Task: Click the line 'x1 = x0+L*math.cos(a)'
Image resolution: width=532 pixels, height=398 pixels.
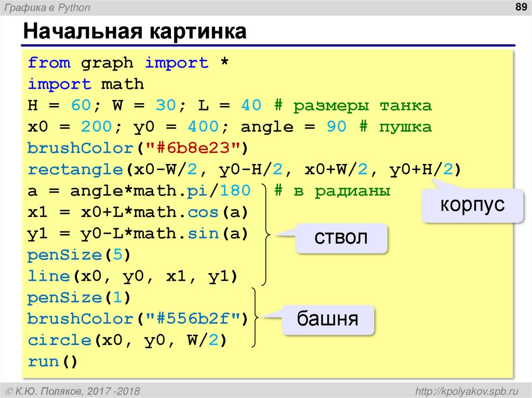Action: tap(138, 212)
